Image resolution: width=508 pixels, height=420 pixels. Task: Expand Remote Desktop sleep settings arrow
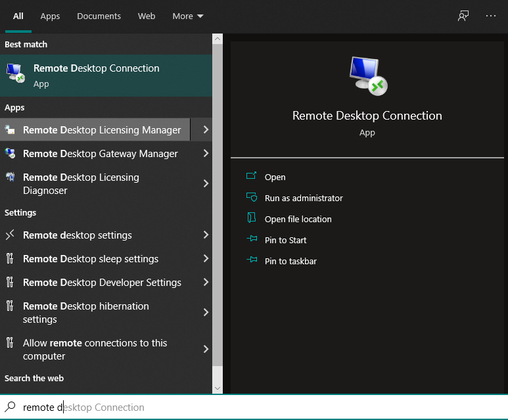[x=206, y=258]
